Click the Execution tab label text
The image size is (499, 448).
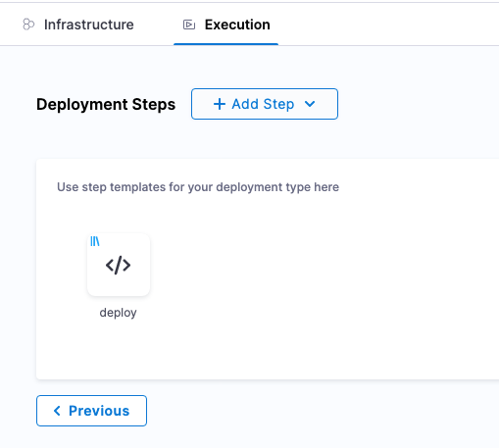pyautogui.click(x=237, y=25)
